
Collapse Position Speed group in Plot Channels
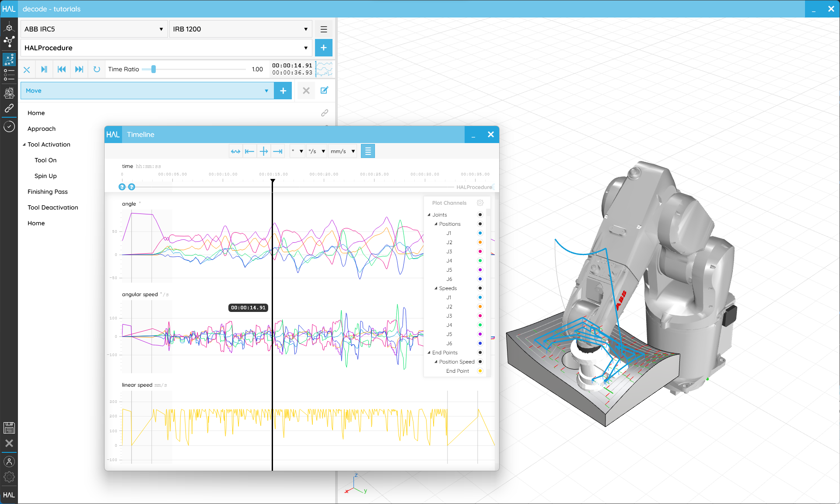(x=436, y=362)
